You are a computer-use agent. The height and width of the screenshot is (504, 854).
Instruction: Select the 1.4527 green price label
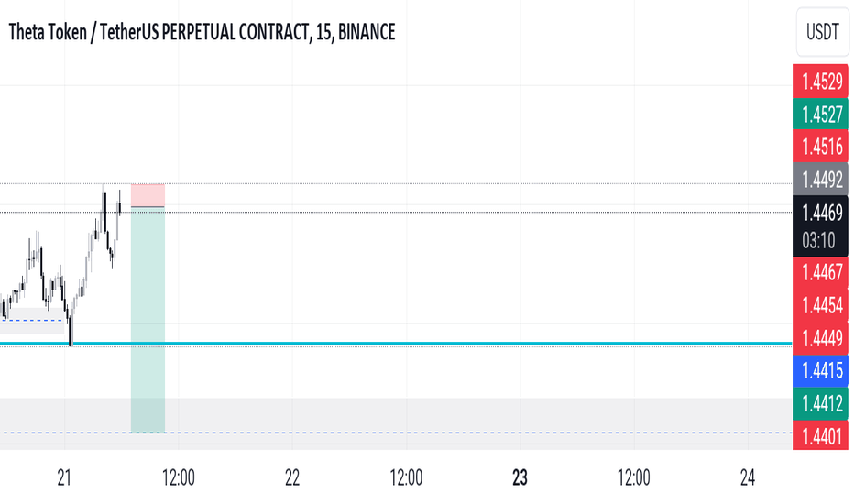820,114
